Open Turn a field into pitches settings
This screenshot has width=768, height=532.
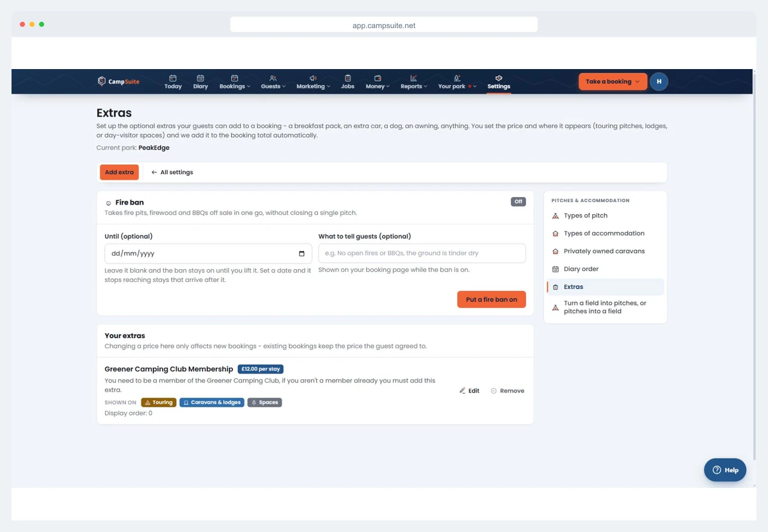tap(605, 308)
